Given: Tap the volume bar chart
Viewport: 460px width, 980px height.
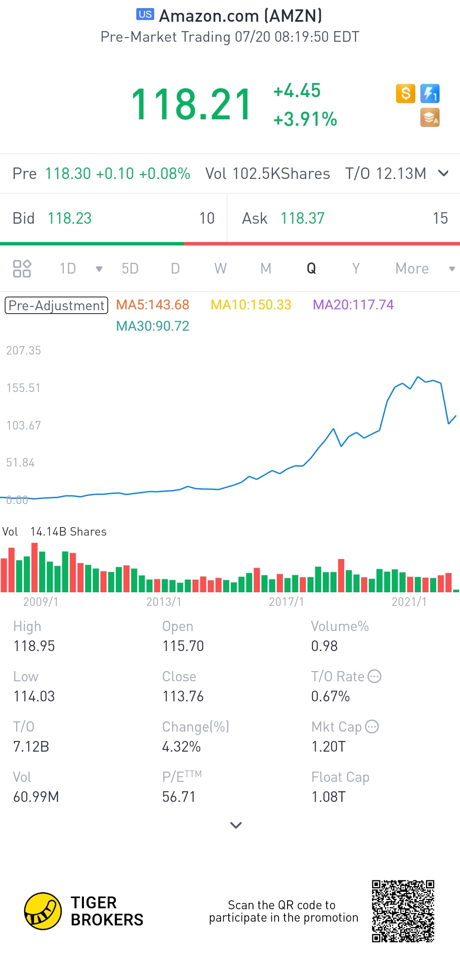Looking at the screenshot, I should click(x=230, y=568).
